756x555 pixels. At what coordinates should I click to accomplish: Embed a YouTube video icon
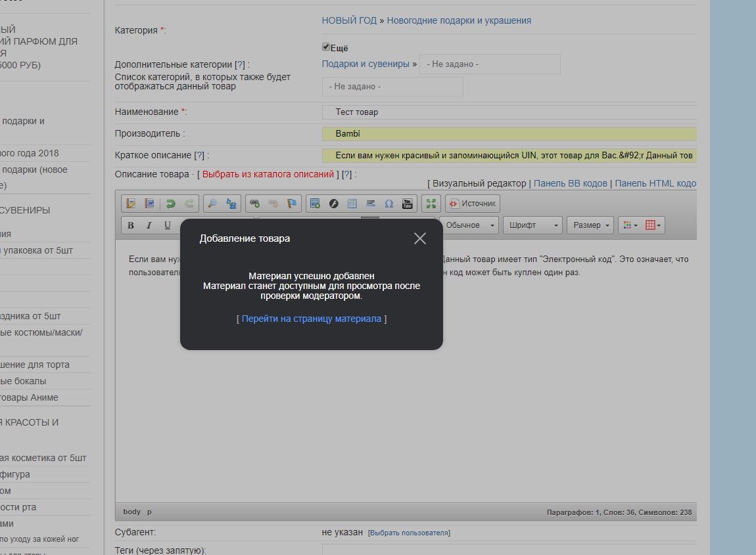pyautogui.click(x=408, y=204)
